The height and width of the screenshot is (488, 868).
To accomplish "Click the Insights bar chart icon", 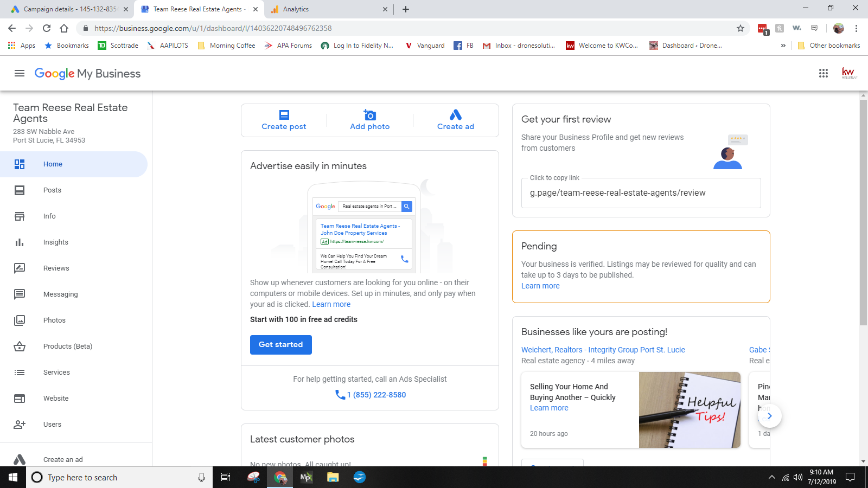I will click(20, 242).
